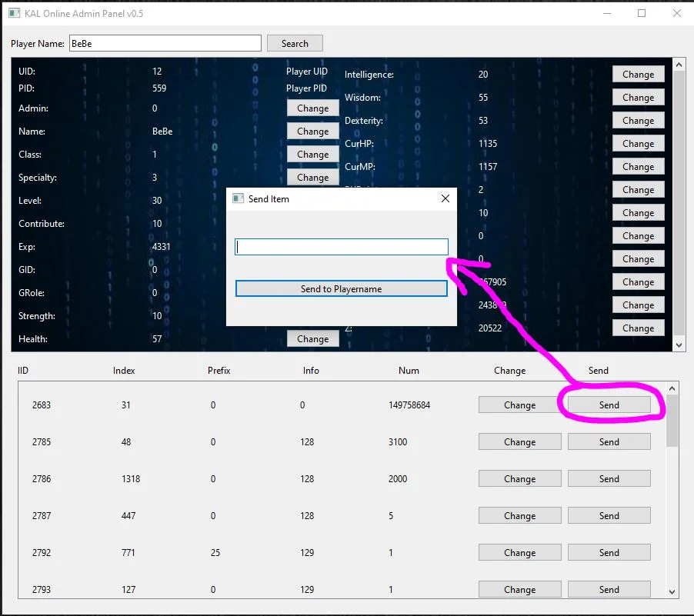The width and height of the screenshot is (694, 616).
Task: Click item list scrollbar up arrow
Action: click(672, 388)
